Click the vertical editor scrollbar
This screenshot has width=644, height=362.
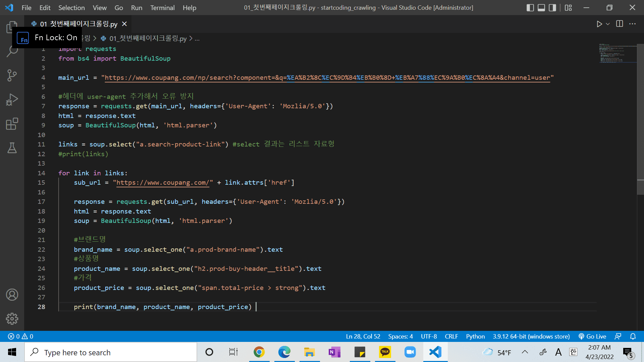(640, 119)
